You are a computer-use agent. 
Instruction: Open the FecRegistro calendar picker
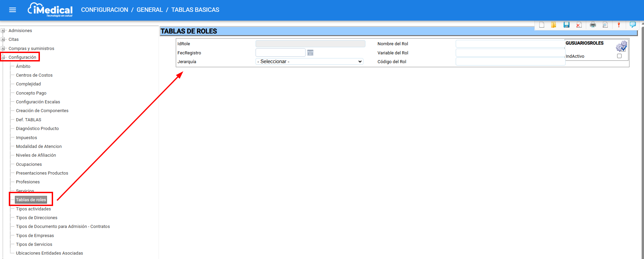tap(310, 53)
